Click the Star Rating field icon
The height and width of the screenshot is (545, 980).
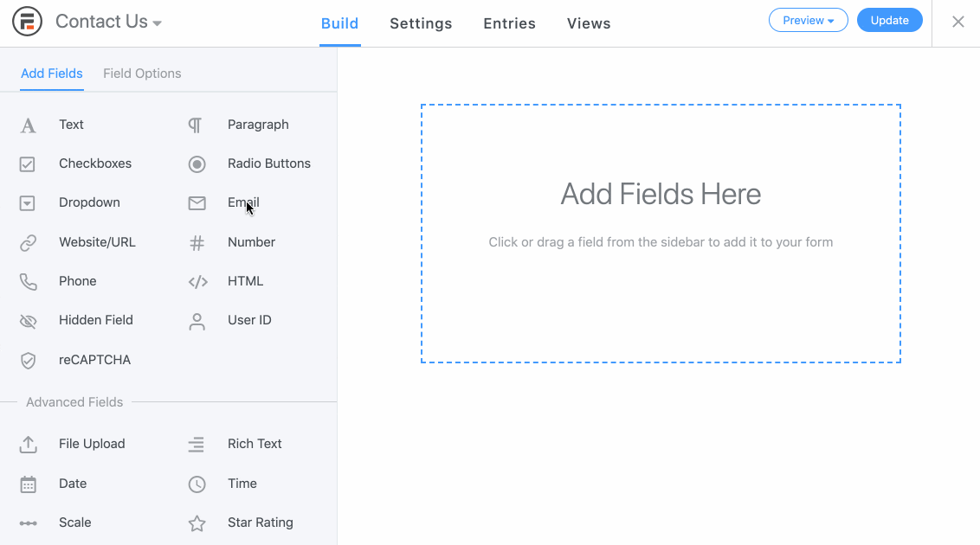pos(197,523)
